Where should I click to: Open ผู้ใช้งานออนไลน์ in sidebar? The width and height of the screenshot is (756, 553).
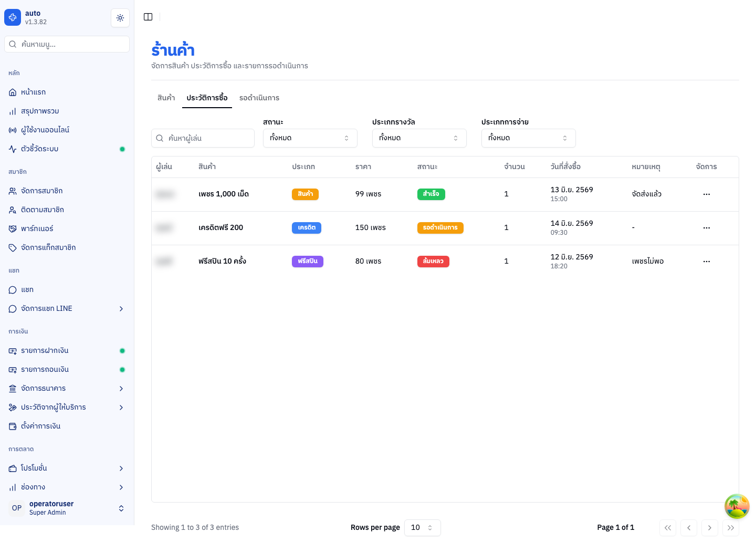[67, 130]
